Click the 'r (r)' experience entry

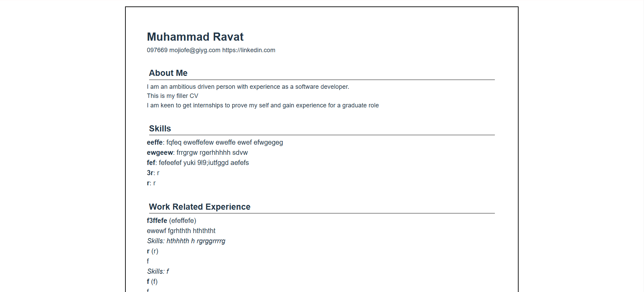[153, 251]
